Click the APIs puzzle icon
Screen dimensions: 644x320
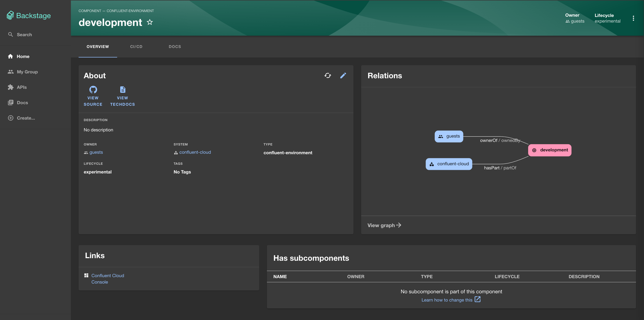[x=11, y=87]
